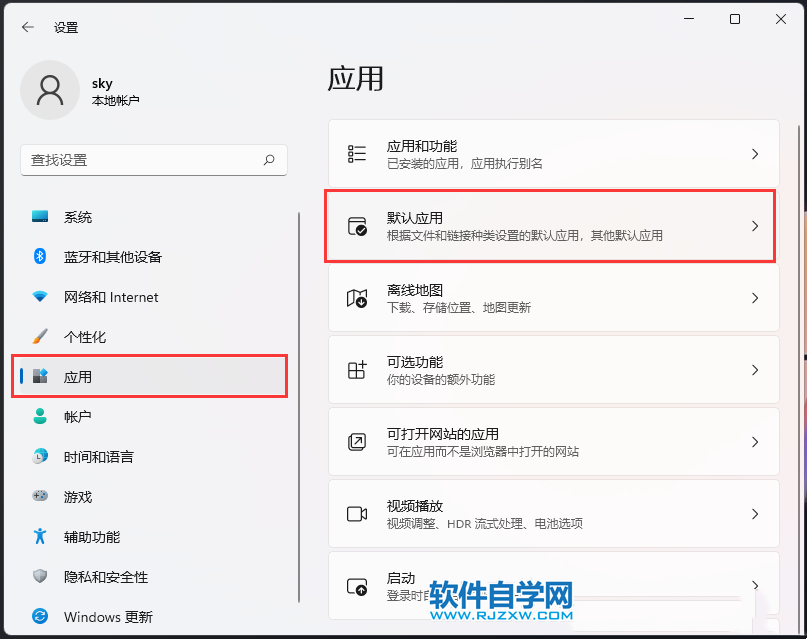Open the 系统 settings category
Image resolution: width=807 pixels, height=639 pixels.
78,217
